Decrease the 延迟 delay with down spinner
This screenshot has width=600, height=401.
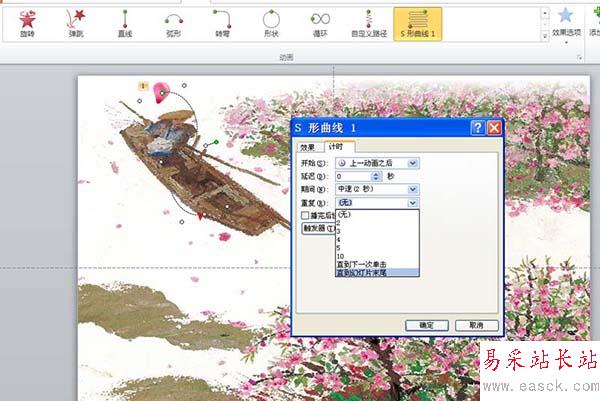[377, 179]
